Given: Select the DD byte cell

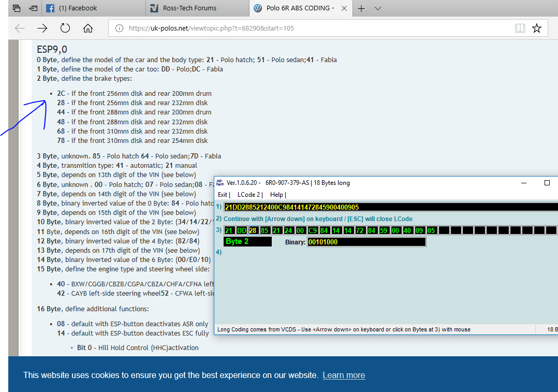Looking at the screenshot, I should pos(241,230).
